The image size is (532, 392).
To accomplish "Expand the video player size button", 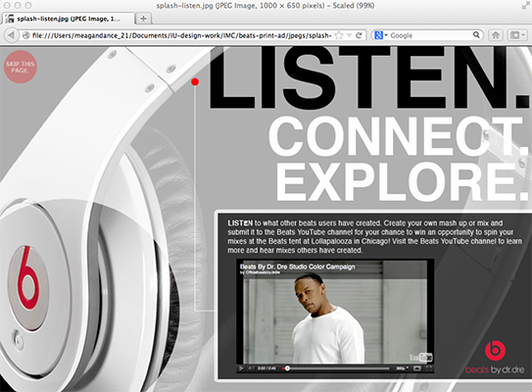I will click(x=417, y=368).
